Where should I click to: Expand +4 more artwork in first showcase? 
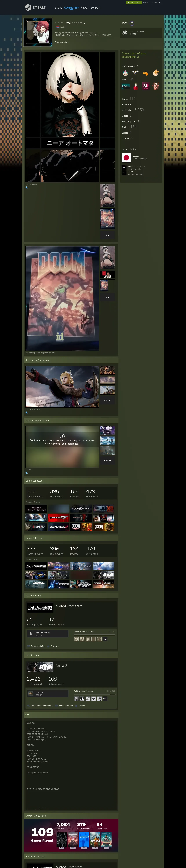(x=107, y=235)
